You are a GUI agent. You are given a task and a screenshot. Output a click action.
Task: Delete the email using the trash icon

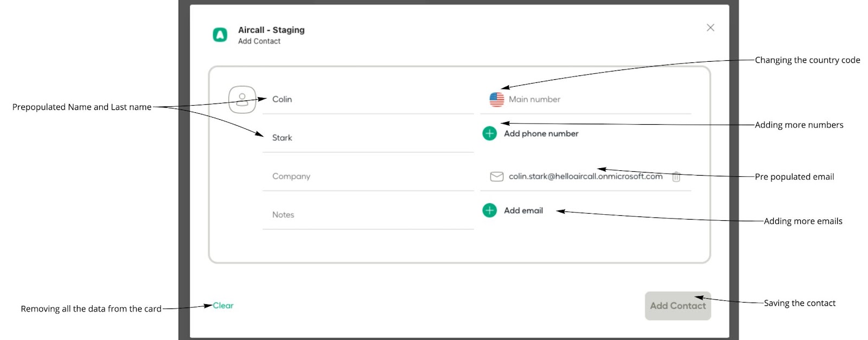(x=676, y=177)
